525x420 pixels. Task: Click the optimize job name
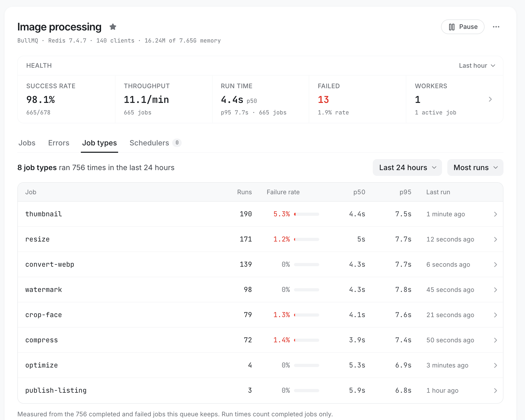41,365
